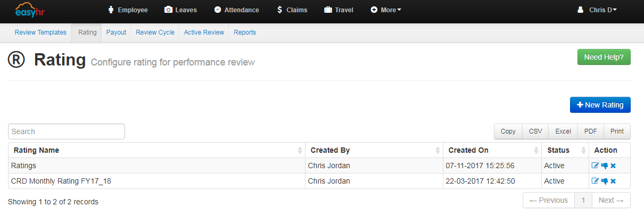Image resolution: width=644 pixels, height=215 pixels.
Task: Click the Need Help? button
Action: coord(604,57)
